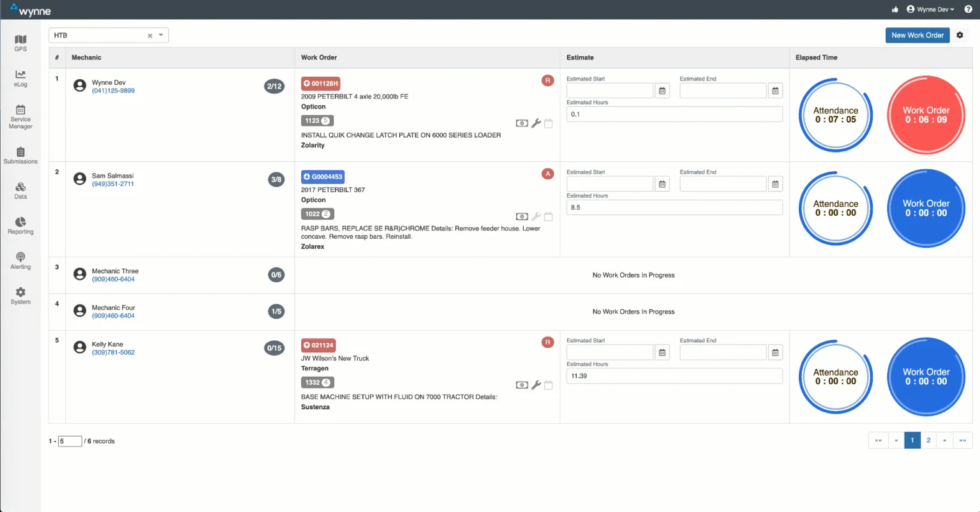The height and width of the screenshot is (512, 980).
Task: Click the Wynne logo
Action: coord(30,10)
